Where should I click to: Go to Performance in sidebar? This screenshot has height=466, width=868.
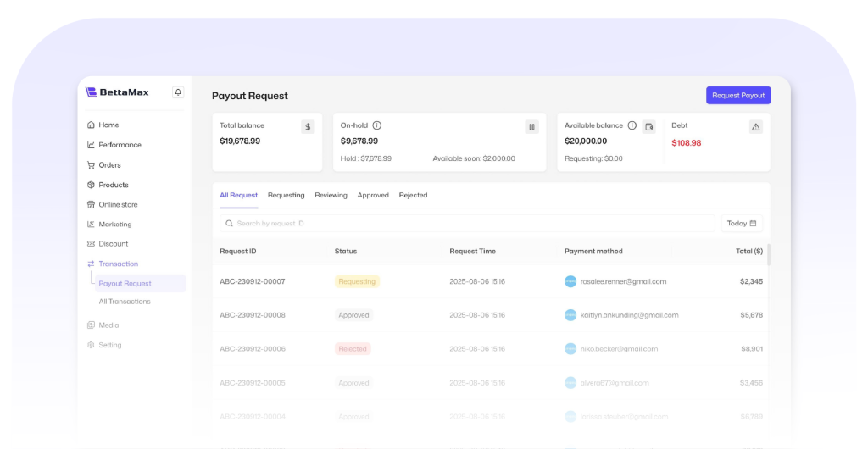120,145
